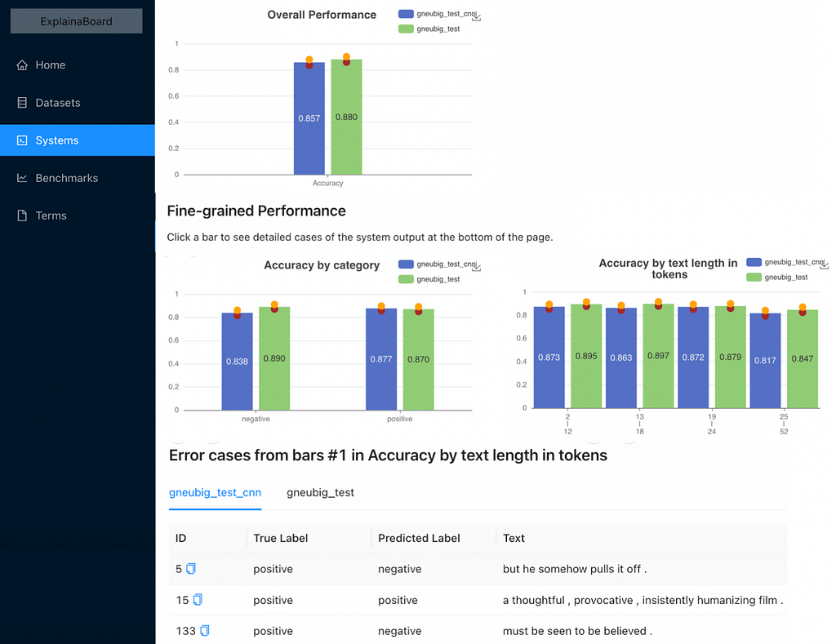Image resolution: width=836 pixels, height=644 pixels.
Task: Click the 0.877 positive category bar
Action: coord(381,359)
